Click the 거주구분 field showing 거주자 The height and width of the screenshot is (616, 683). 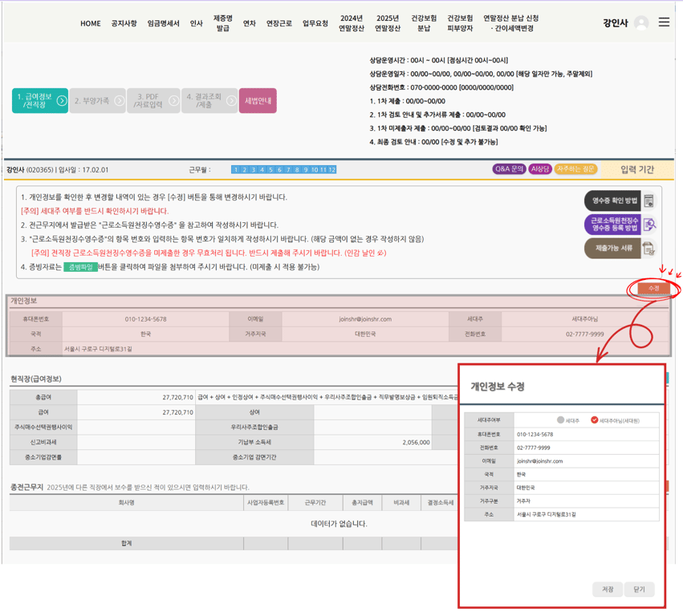point(587,501)
